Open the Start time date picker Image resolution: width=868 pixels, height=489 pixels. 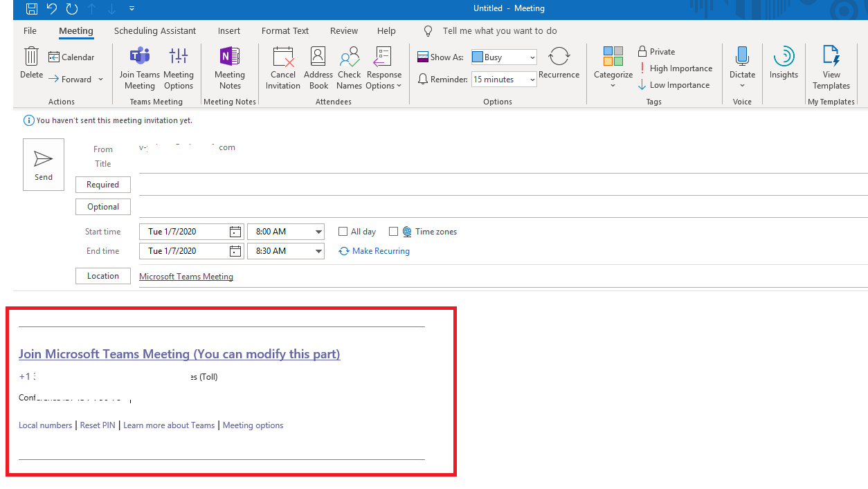point(235,231)
